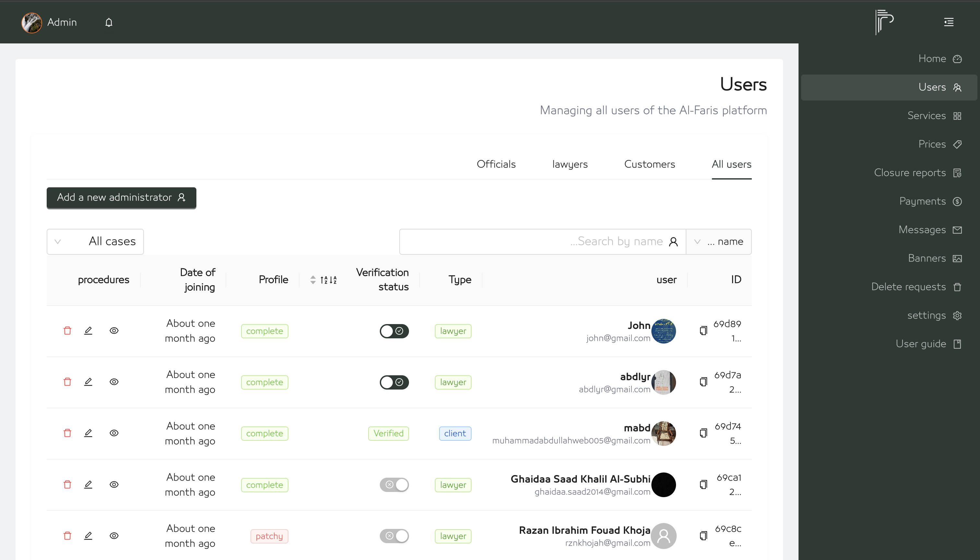The width and height of the screenshot is (980, 560).
Task: Open the name search-type dropdown
Action: 718,241
